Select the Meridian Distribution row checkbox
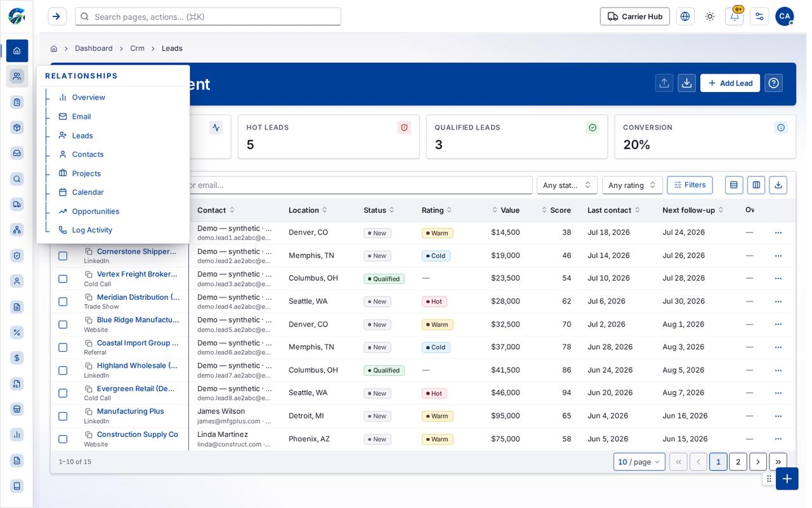 [x=63, y=302]
